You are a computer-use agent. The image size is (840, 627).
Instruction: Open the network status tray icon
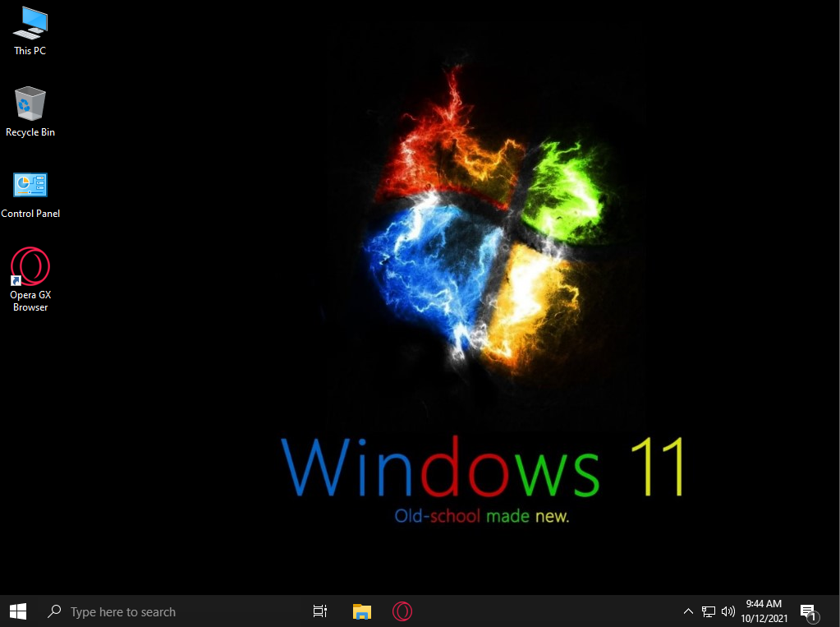click(x=709, y=611)
